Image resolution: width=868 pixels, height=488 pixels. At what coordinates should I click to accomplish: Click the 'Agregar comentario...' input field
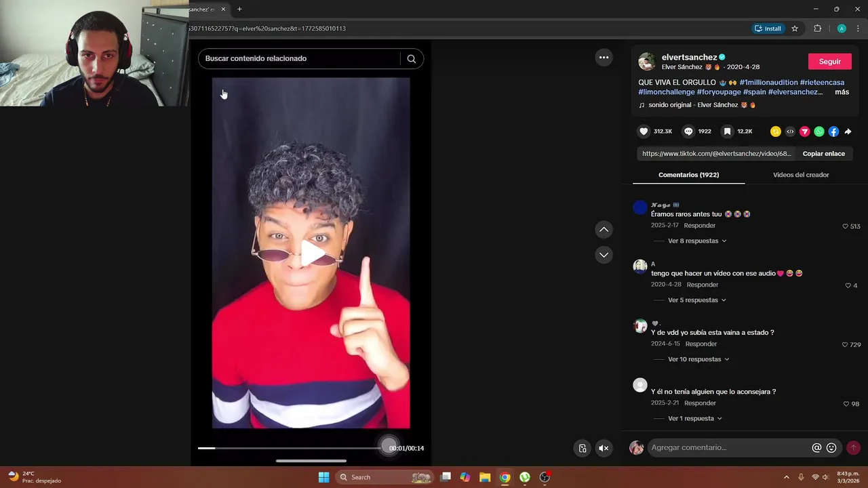[x=729, y=448]
